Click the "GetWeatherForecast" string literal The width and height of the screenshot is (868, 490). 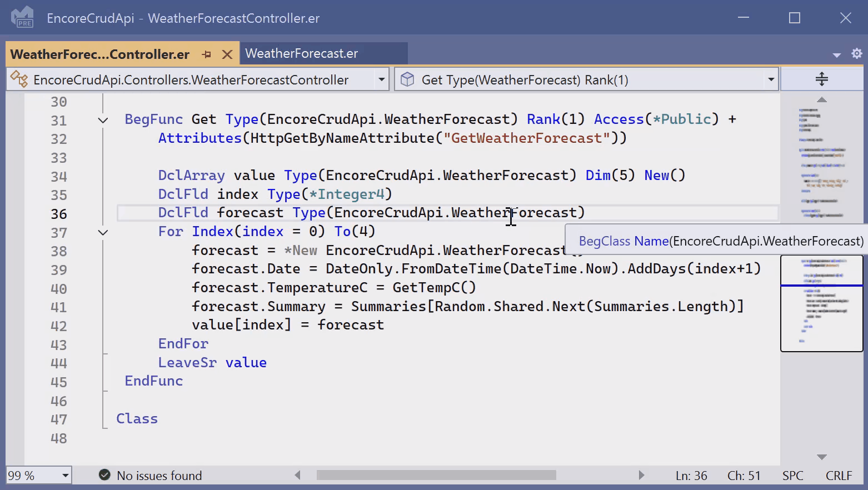point(526,138)
